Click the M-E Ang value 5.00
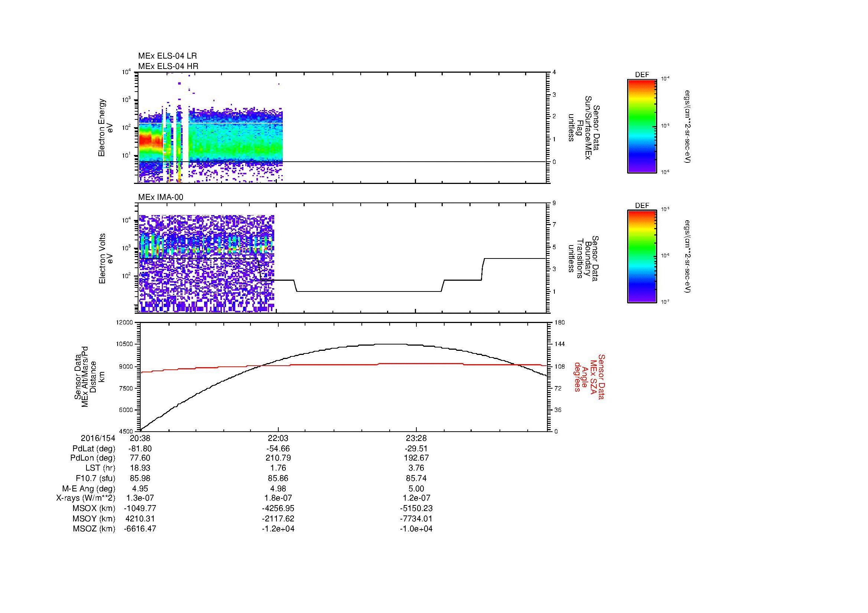This screenshot has width=868, height=613. click(416, 489)
